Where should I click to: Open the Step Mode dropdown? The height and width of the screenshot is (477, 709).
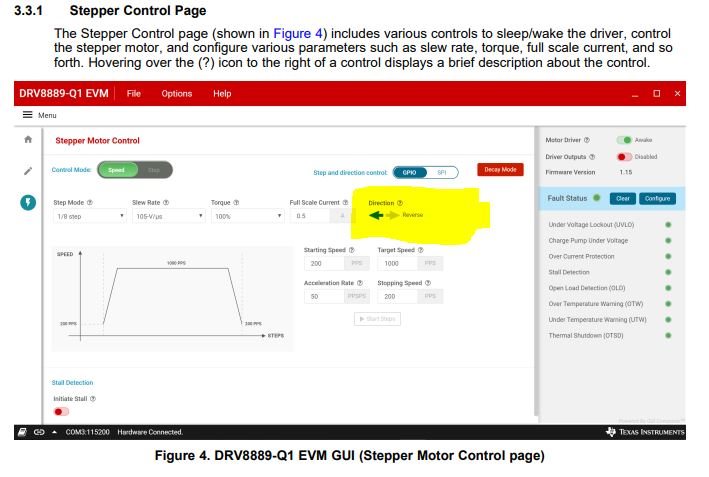click(90, 216)
